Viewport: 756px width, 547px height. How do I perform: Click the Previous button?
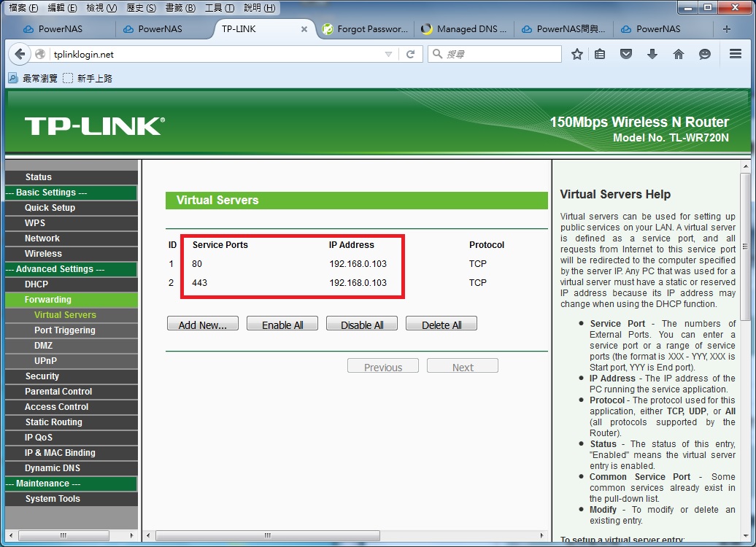(x=383, y=366)
